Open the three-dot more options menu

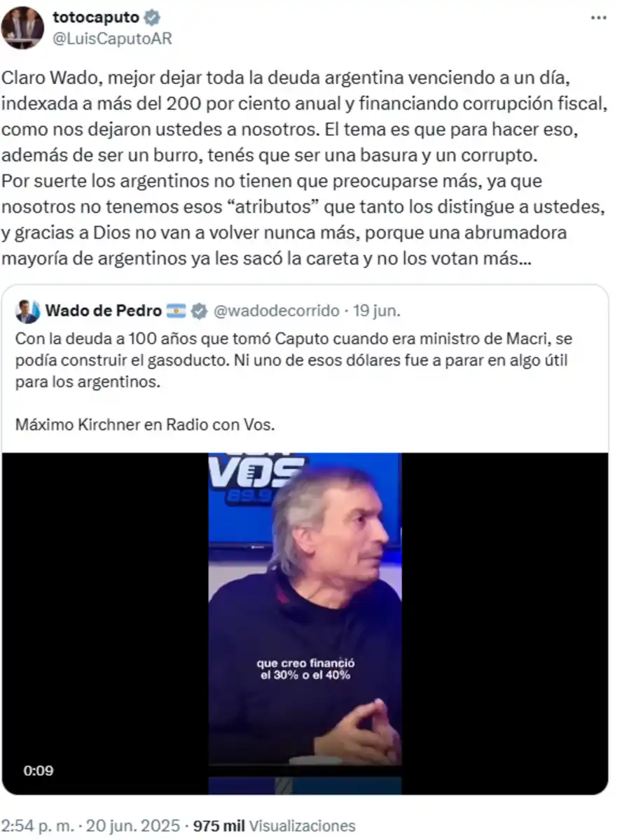[598, 17]
